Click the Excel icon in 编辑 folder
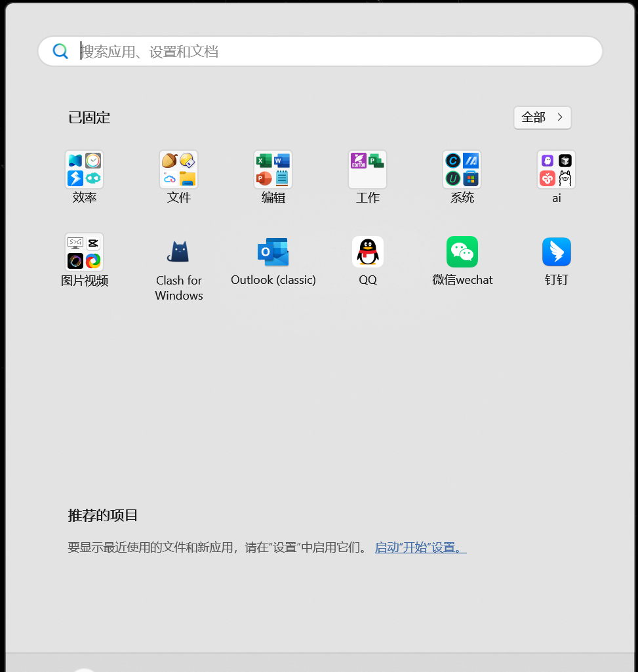Viewport: 638px width, 672px height. coord(264,161)
